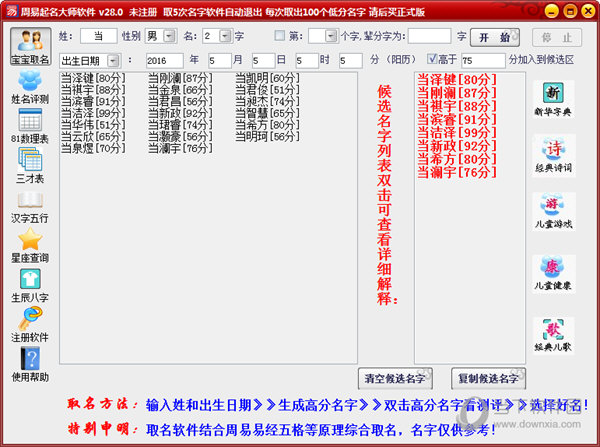Select 当君俊[51分] in generated list

click(x=267, y=90)
